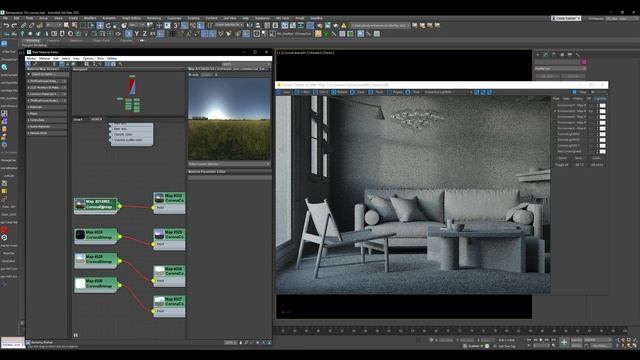Click All white button in LightMix
This screenshot has height=360, width=640.
[x=597, y=164]
